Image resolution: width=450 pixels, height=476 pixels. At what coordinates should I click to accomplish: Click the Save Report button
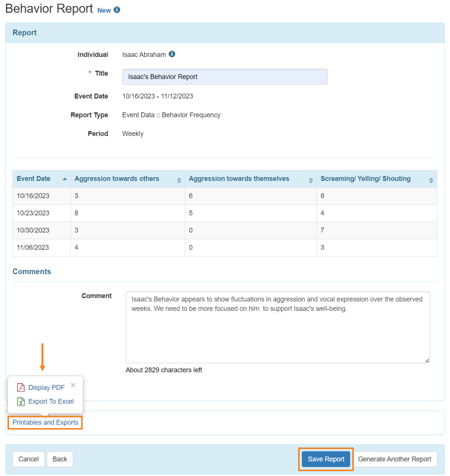325,459
